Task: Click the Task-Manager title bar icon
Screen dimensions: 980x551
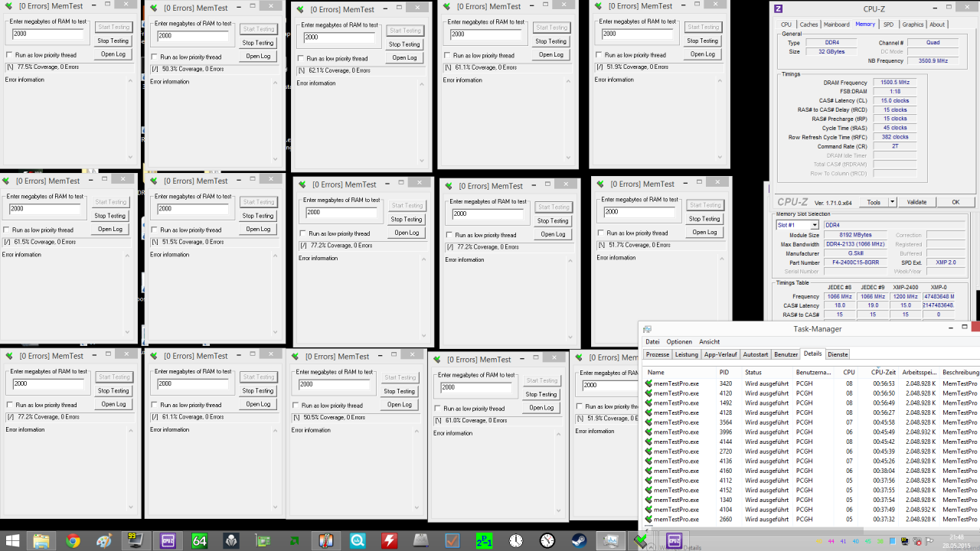Action: coord(647,329)
